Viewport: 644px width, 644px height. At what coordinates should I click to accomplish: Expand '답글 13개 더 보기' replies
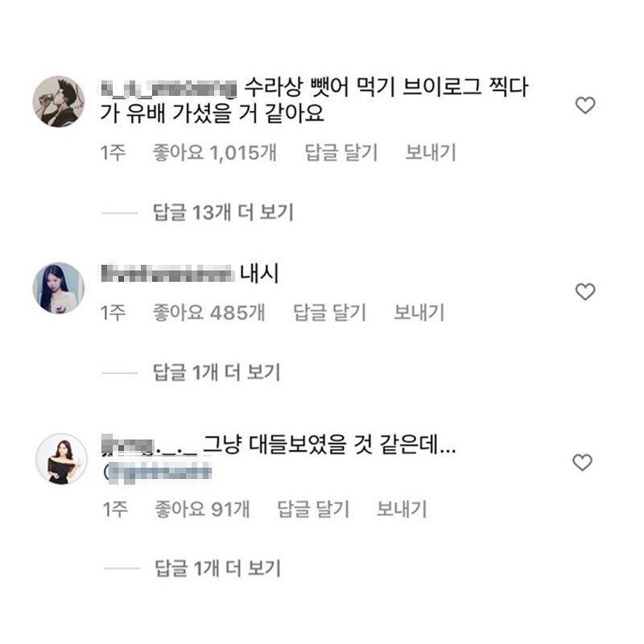coord(222,213)
